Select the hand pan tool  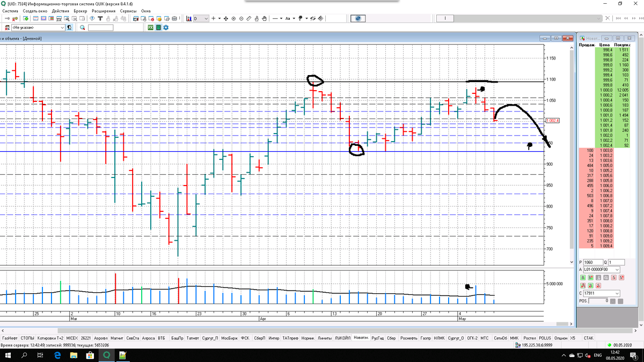click(x=265, y=18)
